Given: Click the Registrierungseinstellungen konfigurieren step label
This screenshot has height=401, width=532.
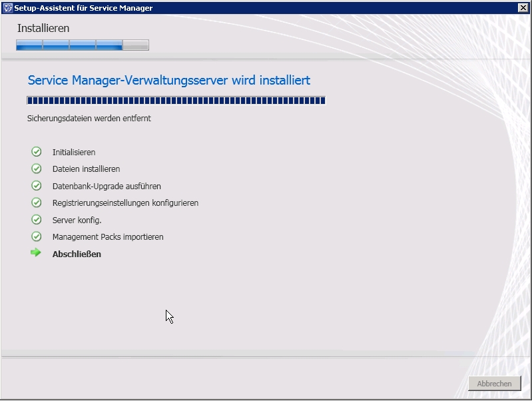Looking at the screenshot, I should click(125, 203).
